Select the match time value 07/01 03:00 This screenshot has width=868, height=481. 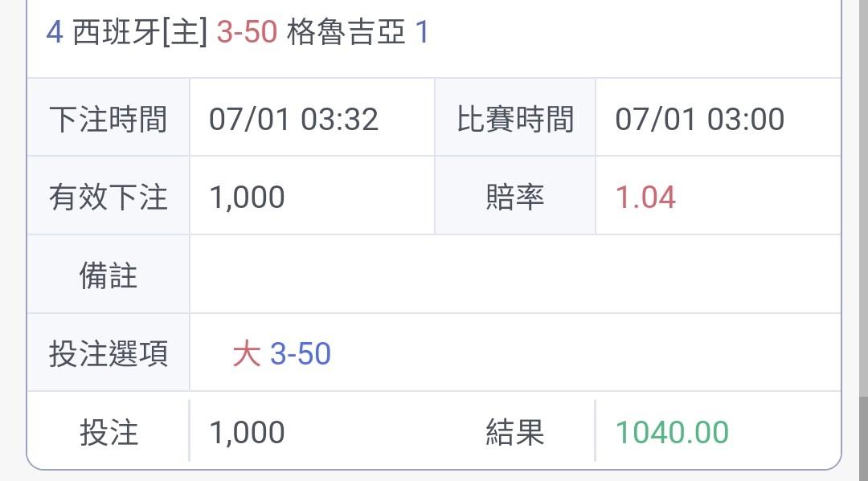coord(699,119)
